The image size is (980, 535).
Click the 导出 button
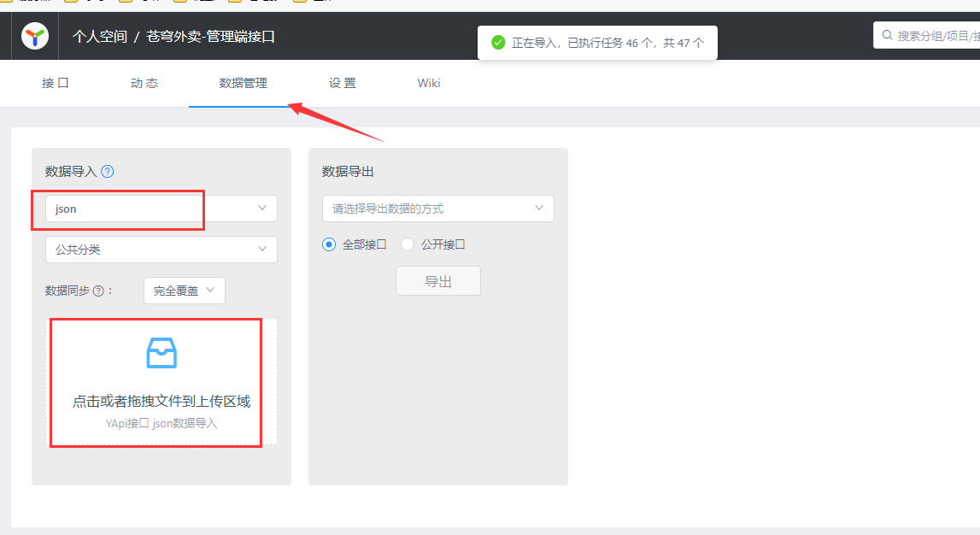(438, 281)
